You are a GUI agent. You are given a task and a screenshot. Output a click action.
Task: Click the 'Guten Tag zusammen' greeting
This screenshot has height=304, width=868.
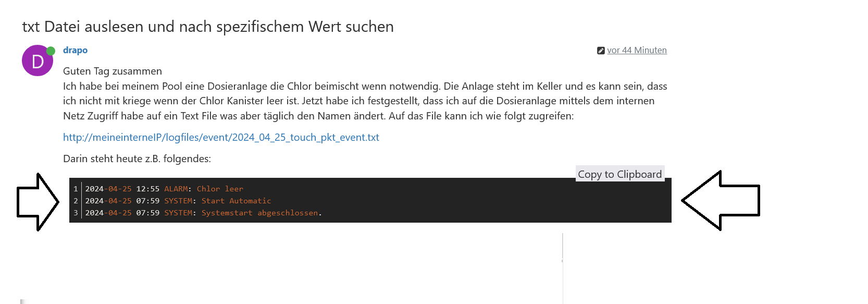click(113, 71)
